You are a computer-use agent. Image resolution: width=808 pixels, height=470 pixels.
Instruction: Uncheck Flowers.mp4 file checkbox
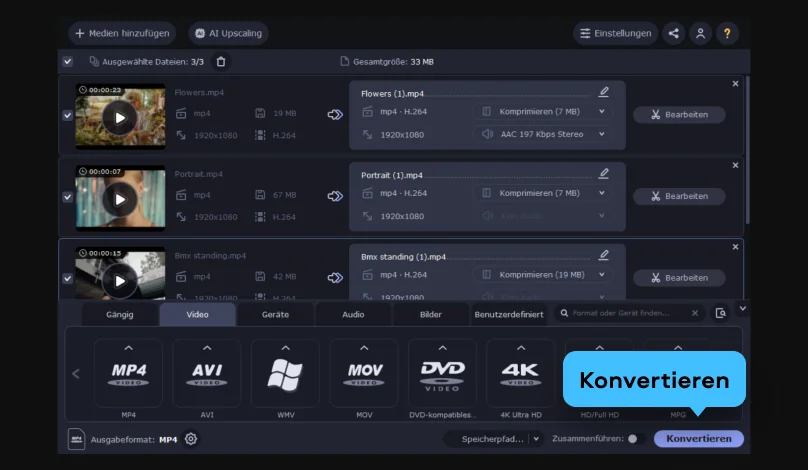tap(68, 115)
